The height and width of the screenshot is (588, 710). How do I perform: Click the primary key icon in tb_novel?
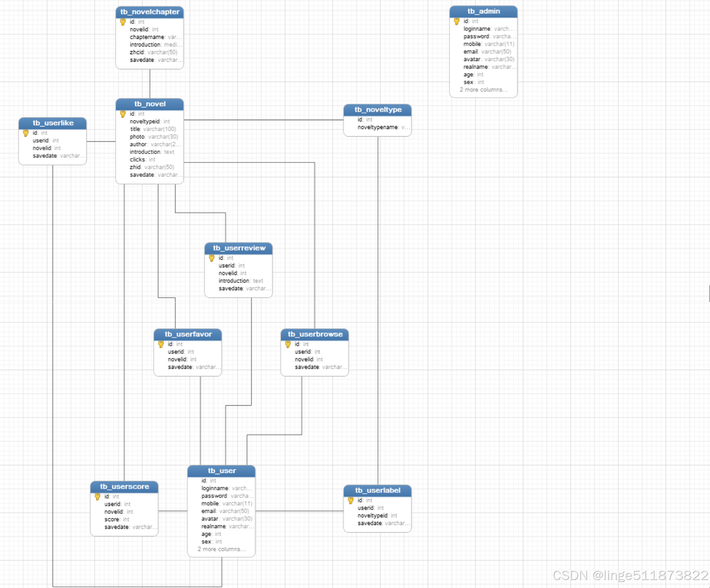pyautogui.click(x=123, y=114)
